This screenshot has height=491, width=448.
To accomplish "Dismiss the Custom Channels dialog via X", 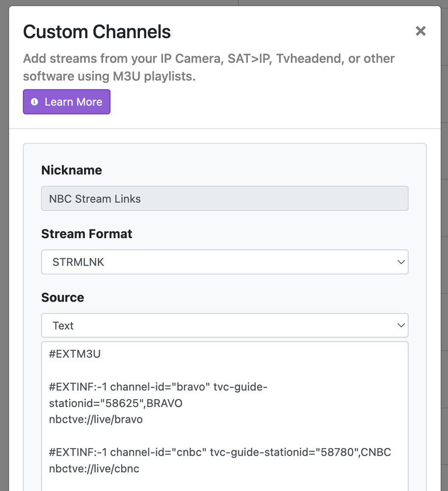I will point(420,31).
